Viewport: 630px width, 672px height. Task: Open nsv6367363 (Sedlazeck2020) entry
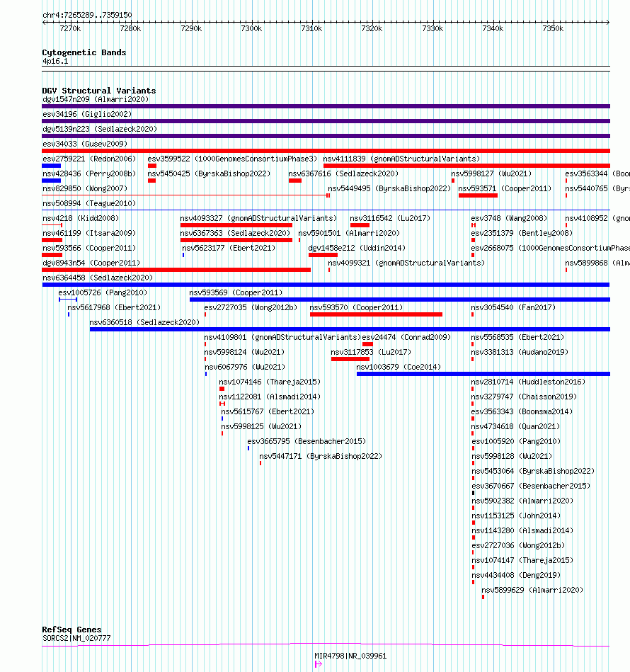(x=235, y=233)
